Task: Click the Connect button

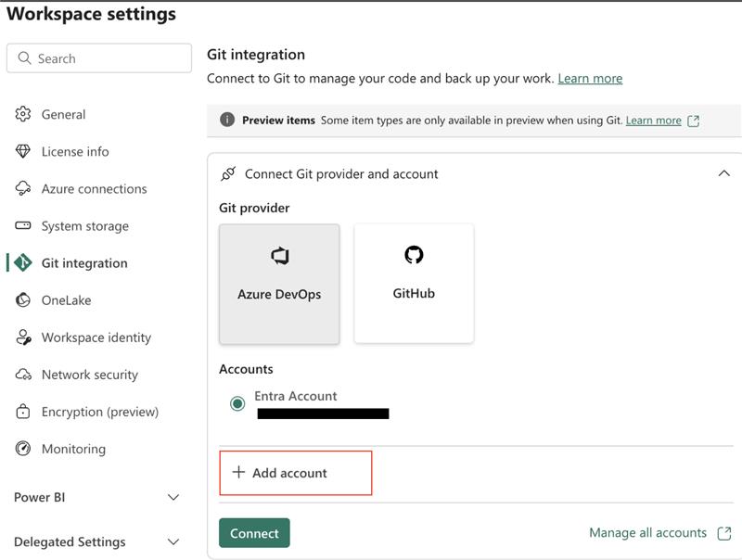Action: point(253,533)
